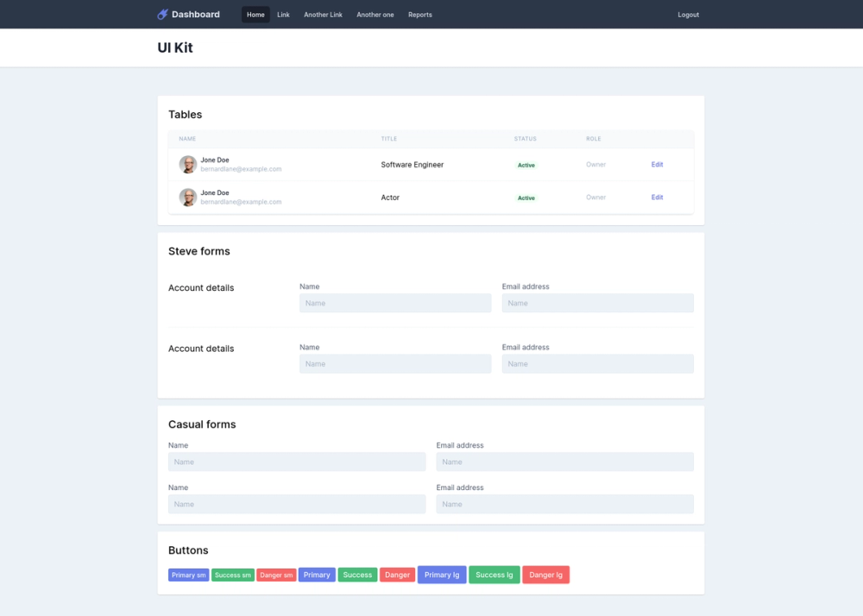The image size is (863, 616).
Task: Click Active badge in Software Engineer row
Action: coord(526,165)
